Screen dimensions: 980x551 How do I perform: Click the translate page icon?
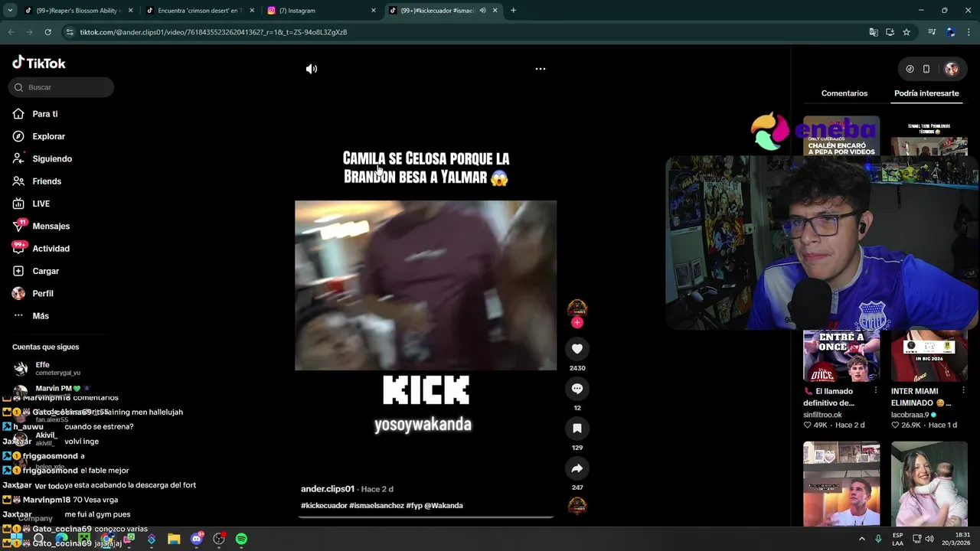(874, 32)
